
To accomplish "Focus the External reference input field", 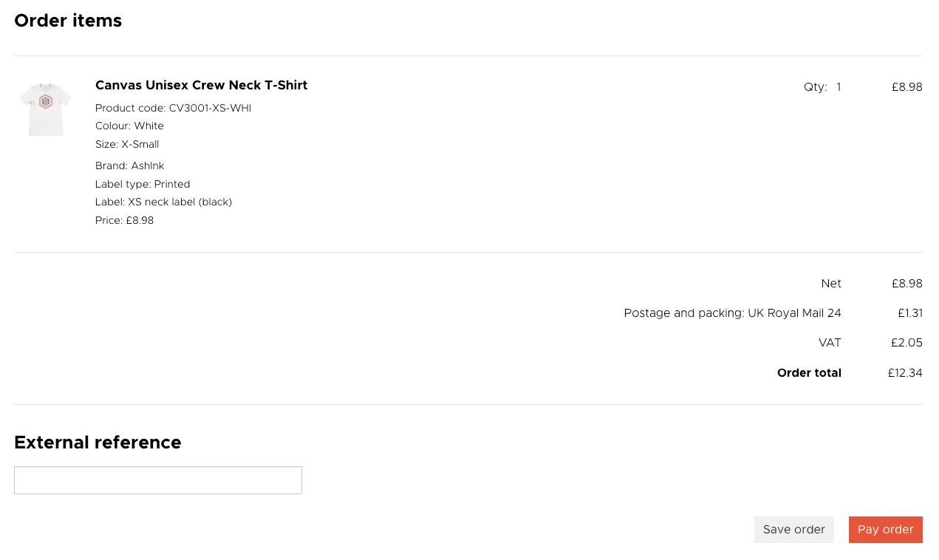I will coord(158,480).
